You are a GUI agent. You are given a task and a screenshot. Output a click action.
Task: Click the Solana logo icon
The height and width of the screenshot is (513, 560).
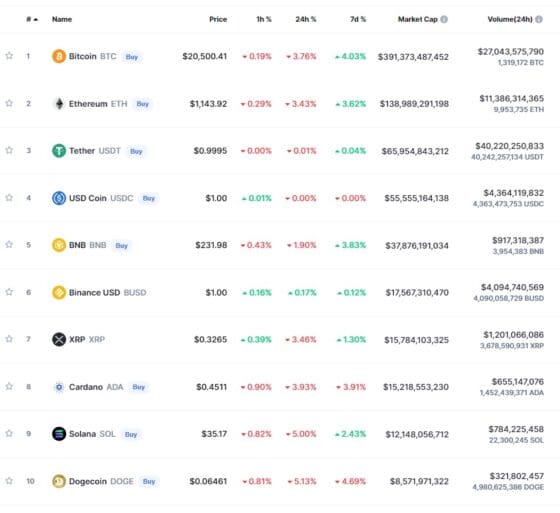[x=59, y=434]
